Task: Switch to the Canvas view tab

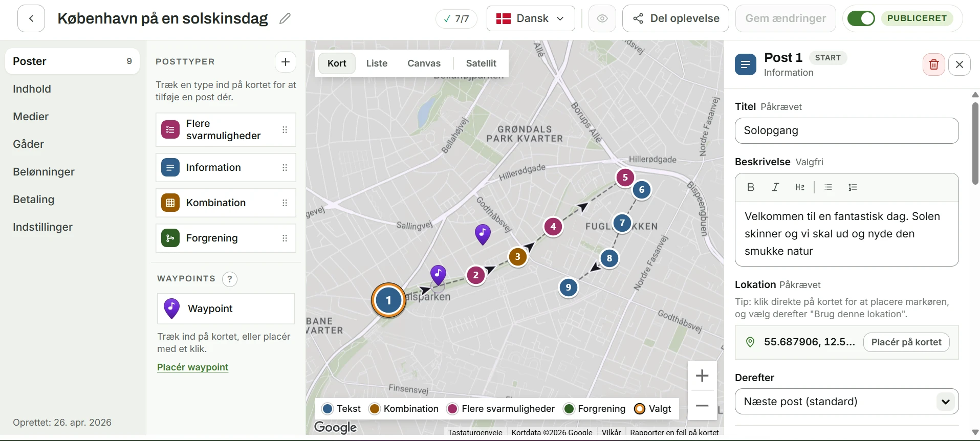Action: coord(424,63)
